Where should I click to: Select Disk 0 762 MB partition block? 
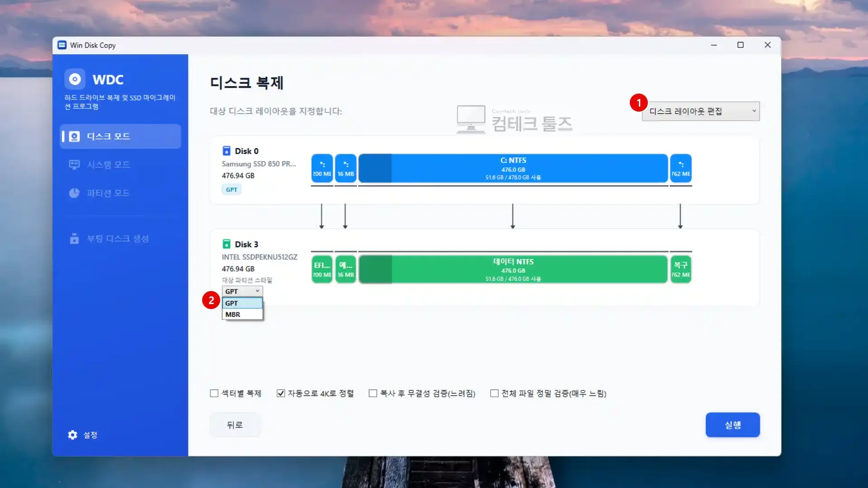point(681,168)
